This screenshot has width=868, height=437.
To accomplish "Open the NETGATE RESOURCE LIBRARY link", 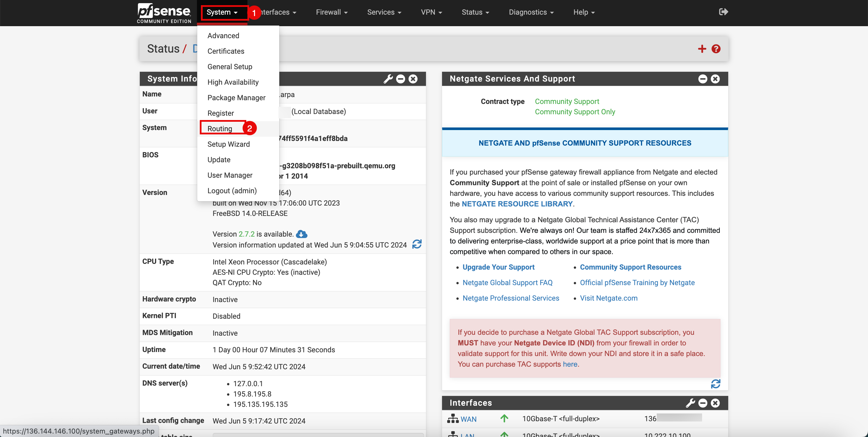I will tap(517, 204).
